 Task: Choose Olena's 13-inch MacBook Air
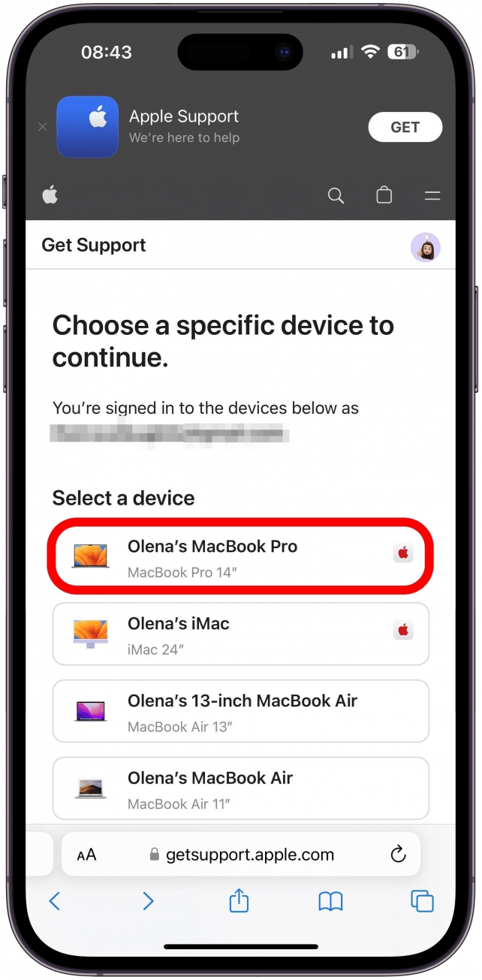(x=241, y=711)
